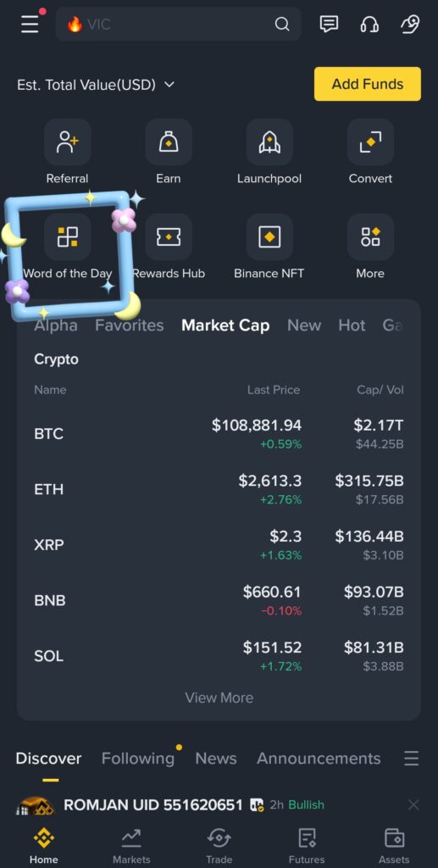
Task: Open the Discover feed list menu icon
Action: point(411,759)
